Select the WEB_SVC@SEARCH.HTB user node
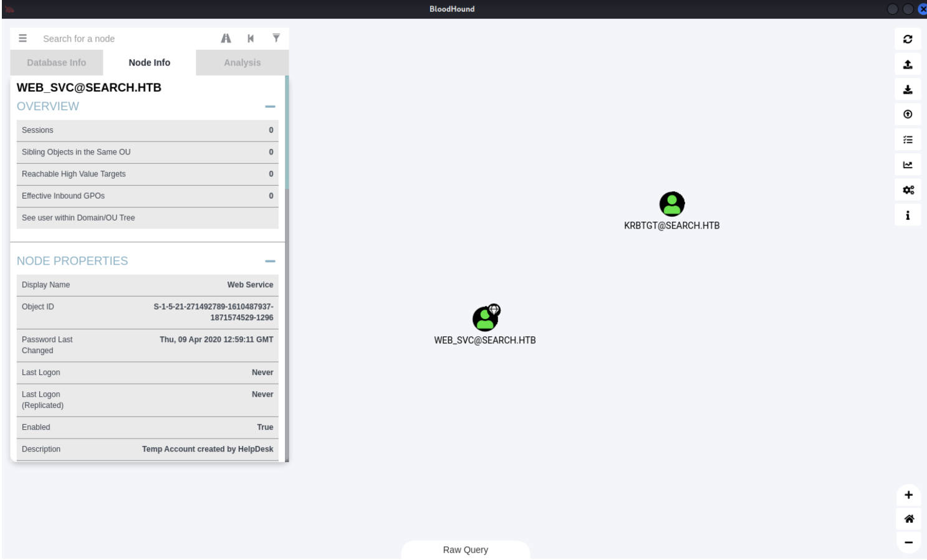Image resolution: width=927 pixels, height=560 pixels. click(x=485, y=318)
